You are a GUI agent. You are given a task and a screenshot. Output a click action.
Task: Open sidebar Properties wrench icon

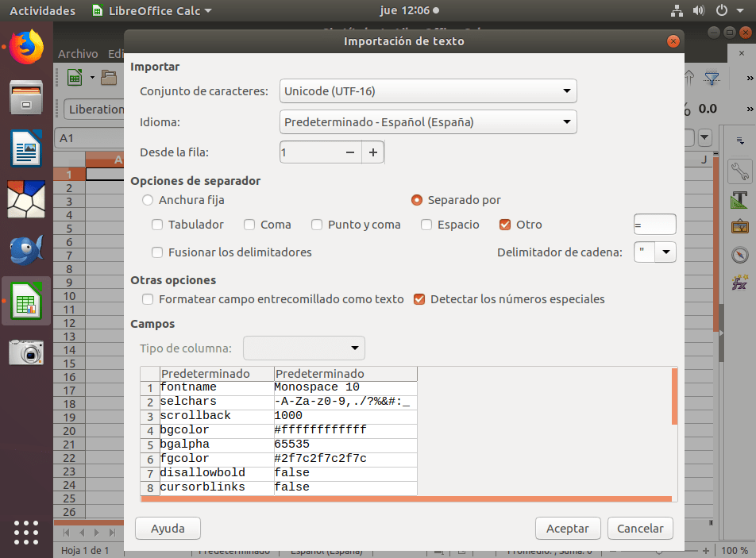pos(740,171)
